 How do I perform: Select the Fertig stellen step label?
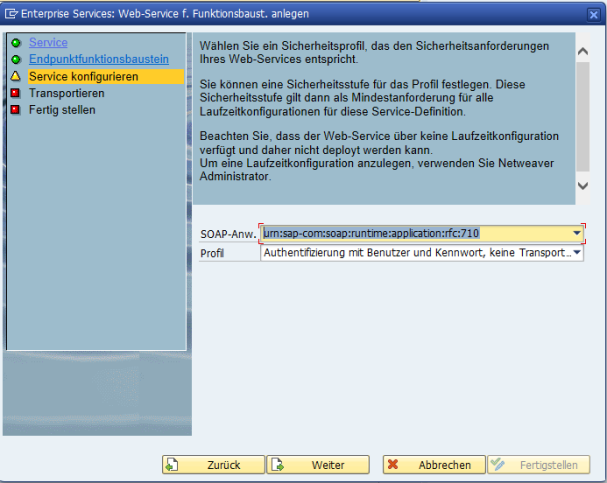[62, 110]
